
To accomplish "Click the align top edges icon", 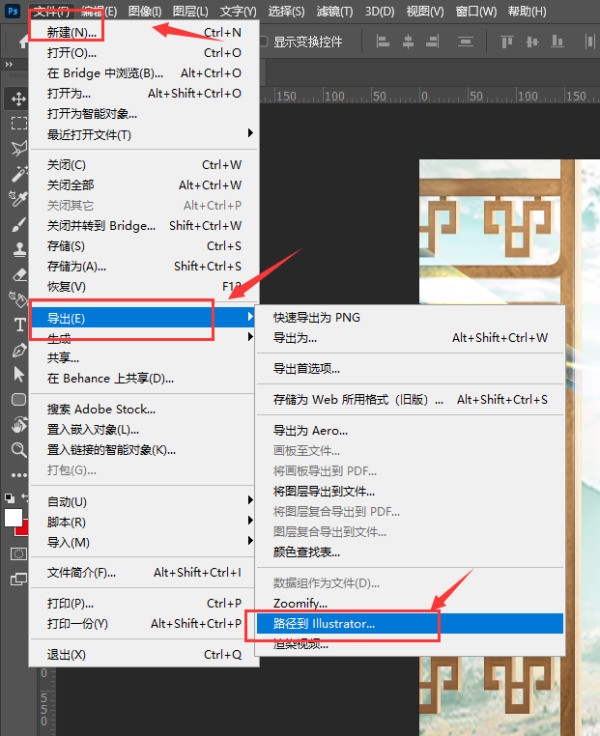I will pyautogui.click(x=506, y=43).
